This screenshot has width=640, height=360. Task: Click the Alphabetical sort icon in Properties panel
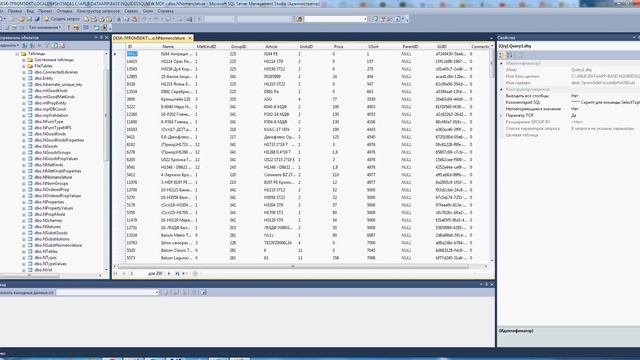510,55
